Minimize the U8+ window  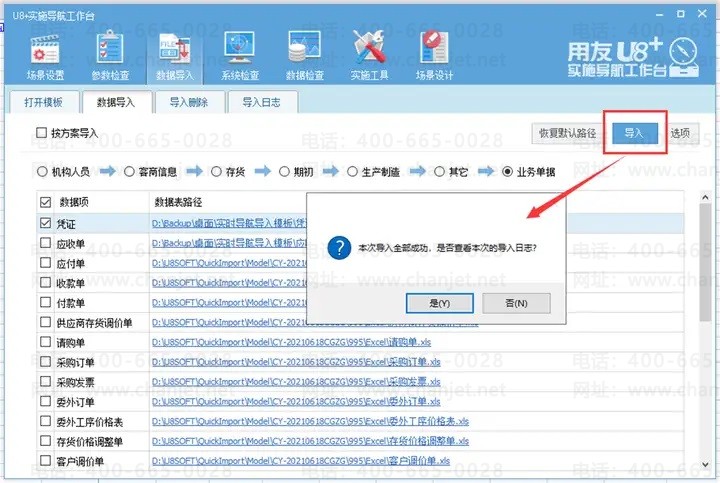click(x=660, y=15)
